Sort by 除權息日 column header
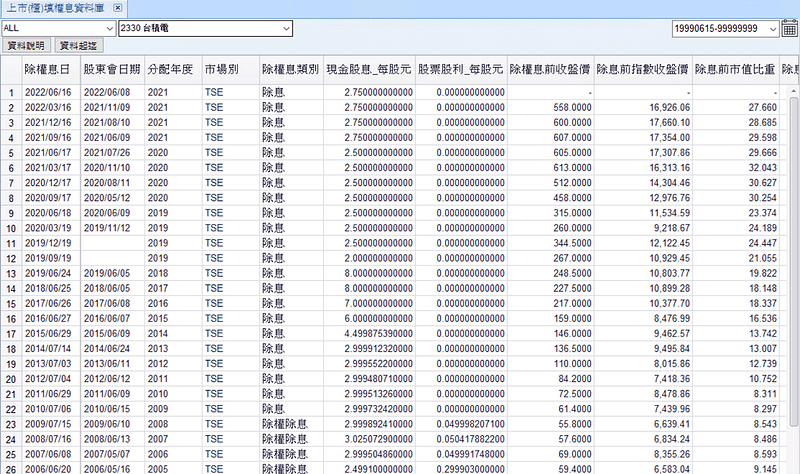The height and width of the screenshot is (474, 800). pos(50,70)
